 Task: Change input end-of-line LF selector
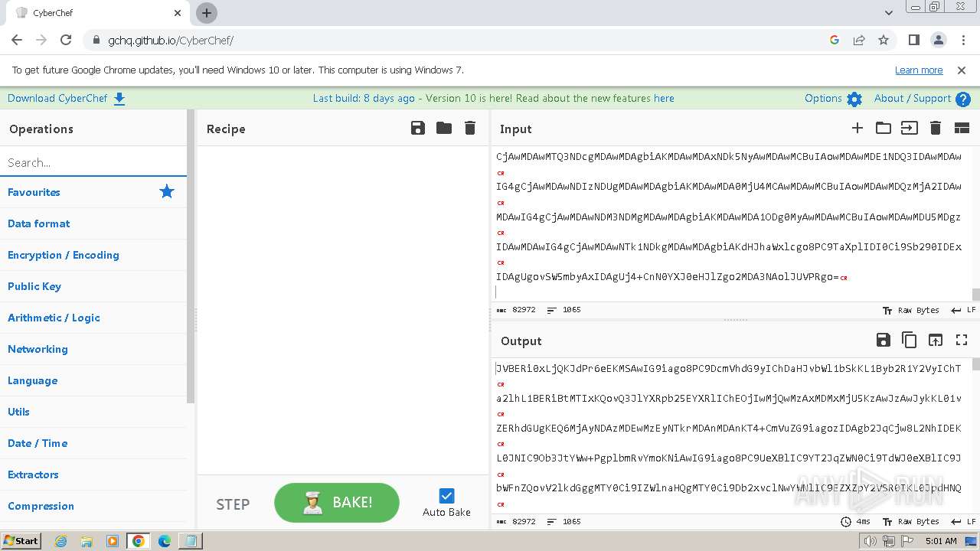(x=963, y=310)
